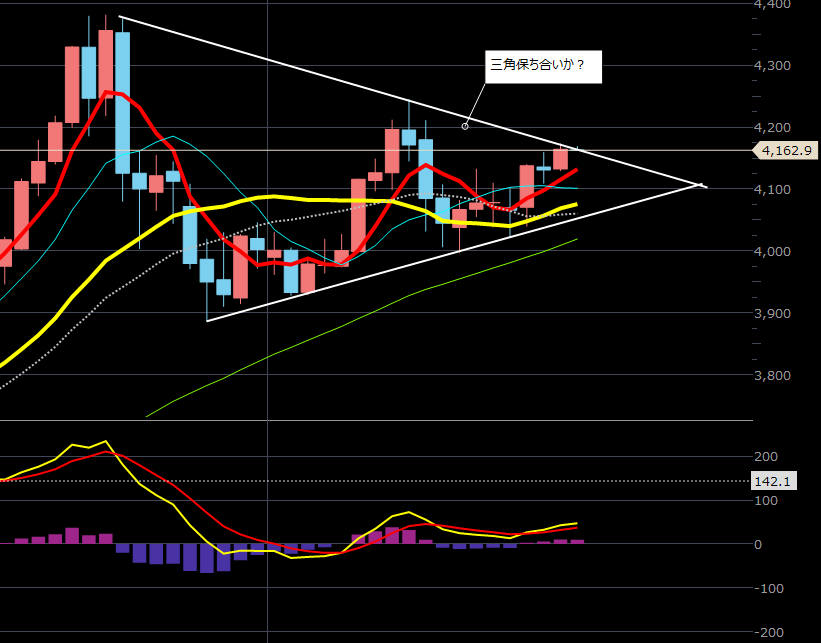Click the thin green long-term moving average line
821x643 pixels.
click(400, 298)
